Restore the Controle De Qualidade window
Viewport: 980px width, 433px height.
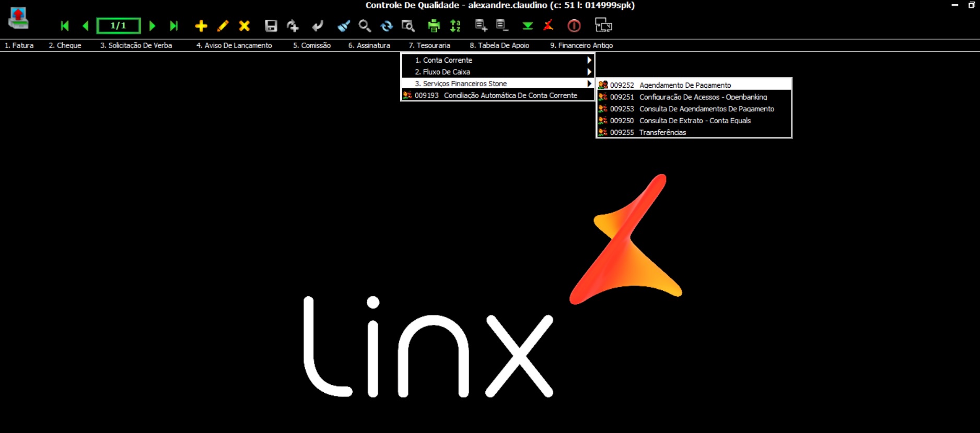(x=972, y=5)
